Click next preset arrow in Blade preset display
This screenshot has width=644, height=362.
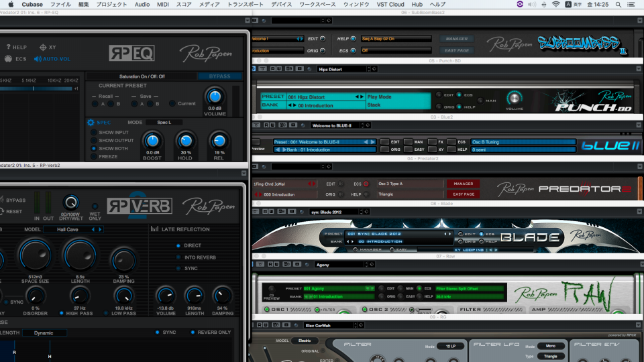click(x=449, y=234)
